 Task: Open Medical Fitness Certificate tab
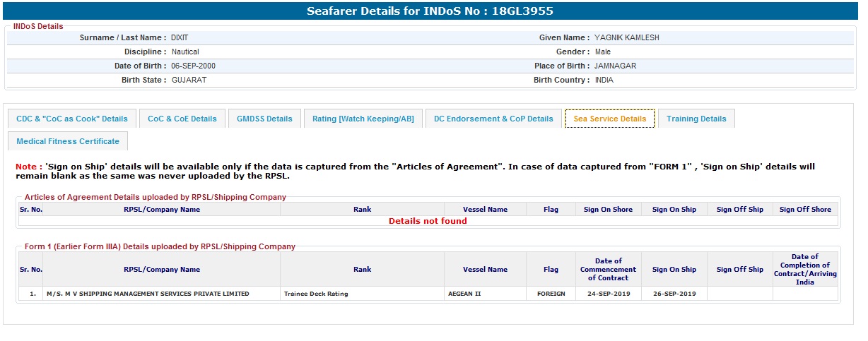coord(68,141)
